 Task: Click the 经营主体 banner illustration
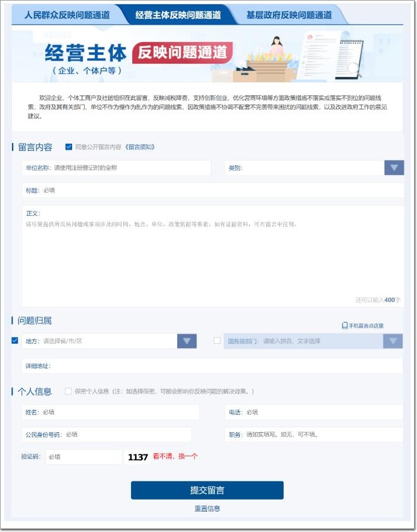pos(207,54)
